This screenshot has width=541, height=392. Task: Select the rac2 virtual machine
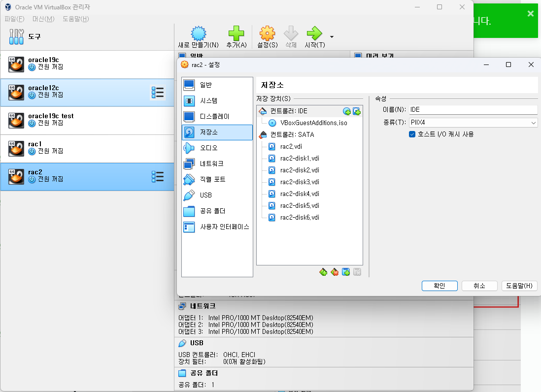[87, 176]
